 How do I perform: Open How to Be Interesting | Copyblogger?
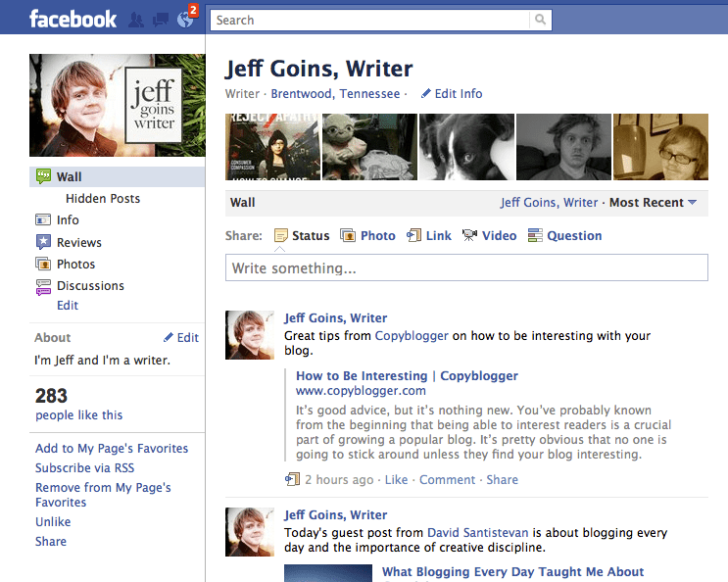click(407, 375)
